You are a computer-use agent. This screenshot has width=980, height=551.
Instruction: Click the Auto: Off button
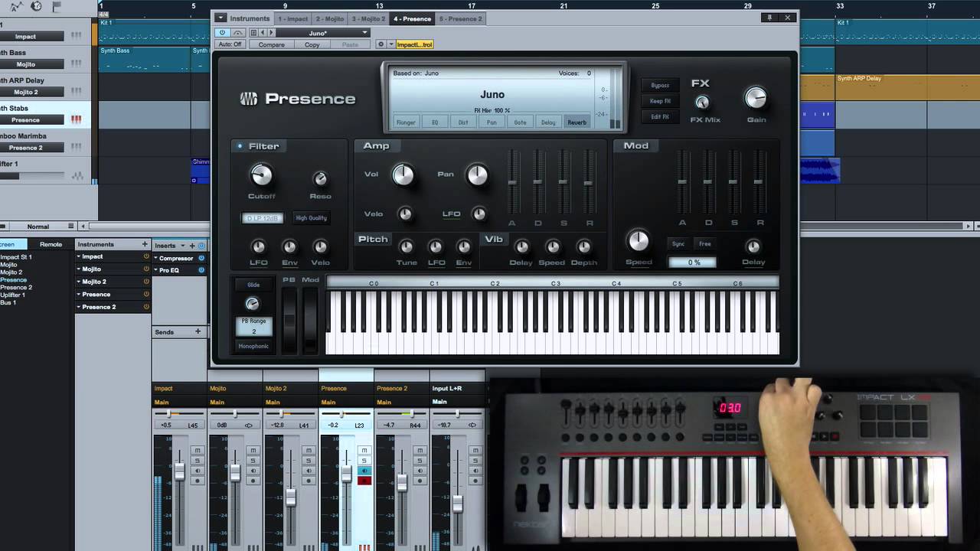click(x=230, y=44)
